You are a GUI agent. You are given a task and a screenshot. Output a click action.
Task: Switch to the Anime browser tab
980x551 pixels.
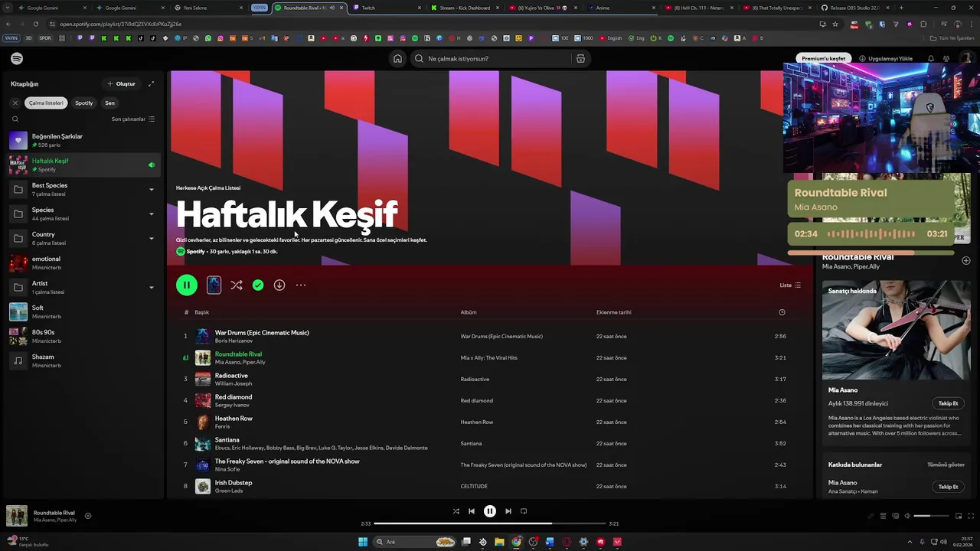pyautogui.click(x=620, y=8)
